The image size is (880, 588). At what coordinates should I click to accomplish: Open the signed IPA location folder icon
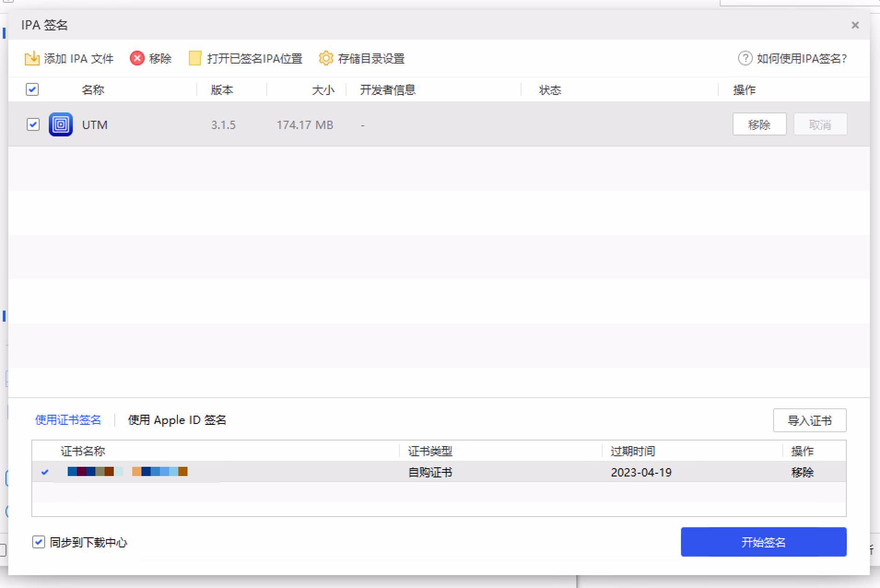coord(195,59)
